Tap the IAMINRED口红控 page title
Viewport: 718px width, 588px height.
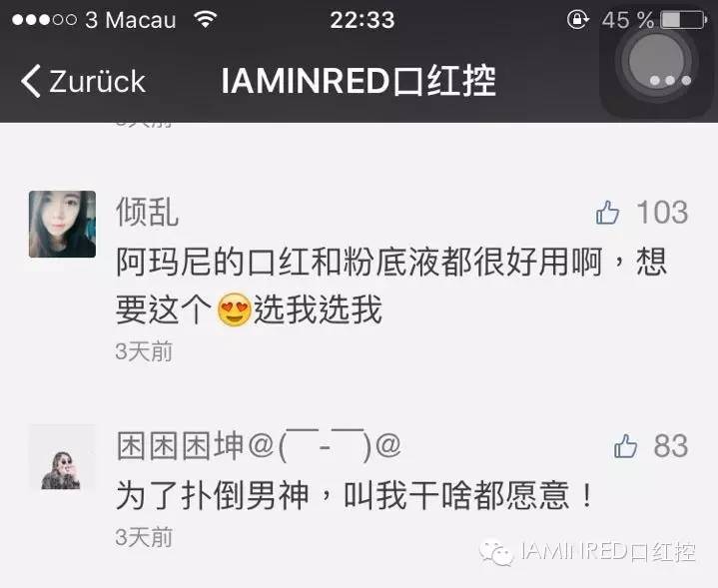(x=359, y=81)
